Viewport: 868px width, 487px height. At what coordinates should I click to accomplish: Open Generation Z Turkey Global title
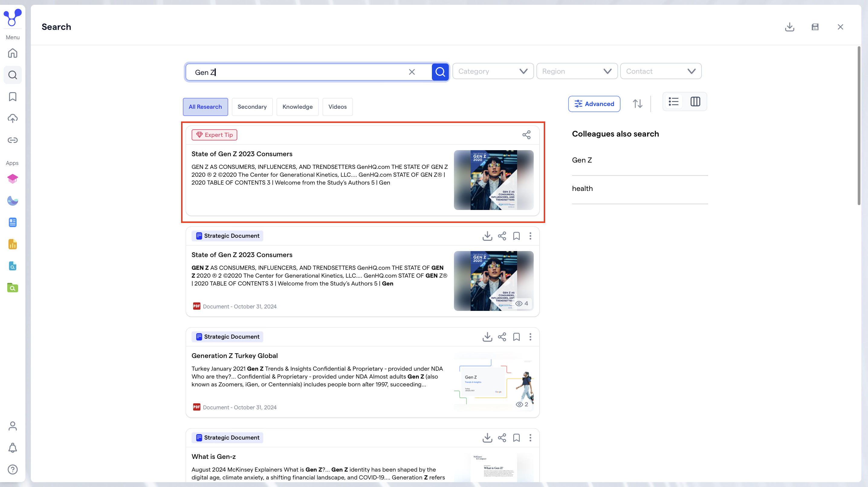click(x=235, y=356)
